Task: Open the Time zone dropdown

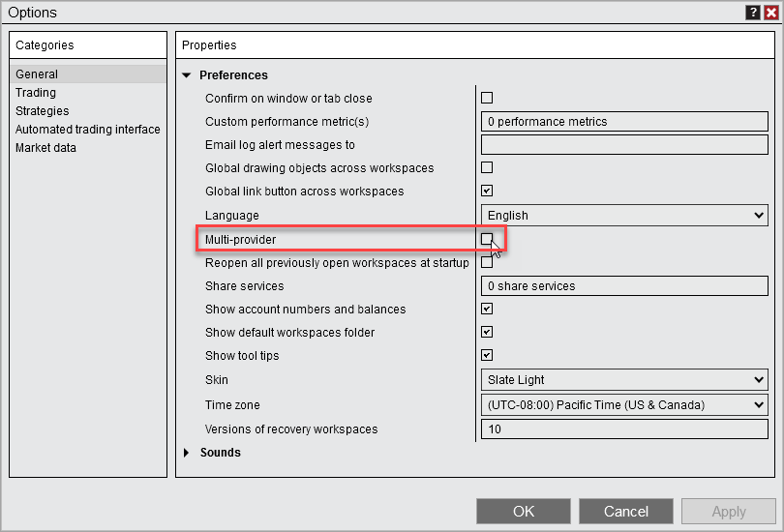Action: coord(624,405)
